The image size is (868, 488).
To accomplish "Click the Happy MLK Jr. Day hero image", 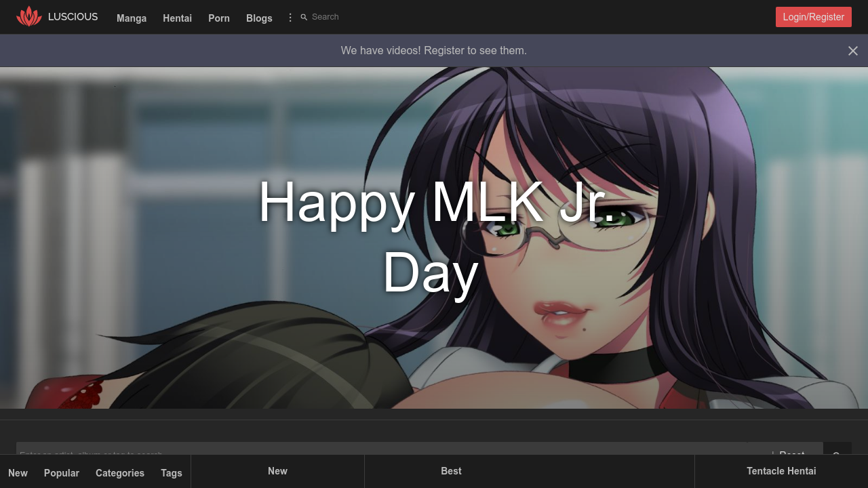I will pyautogui.click(x=434, y=238).
